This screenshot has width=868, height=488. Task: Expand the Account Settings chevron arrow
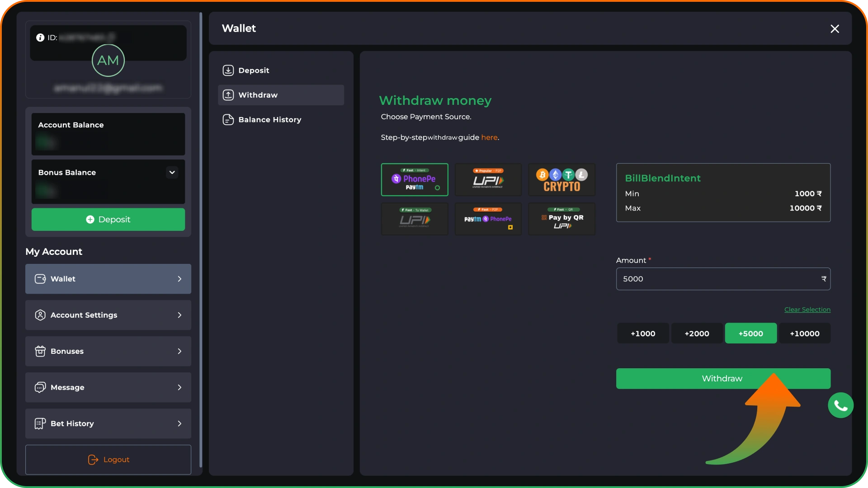click(179, 315)
